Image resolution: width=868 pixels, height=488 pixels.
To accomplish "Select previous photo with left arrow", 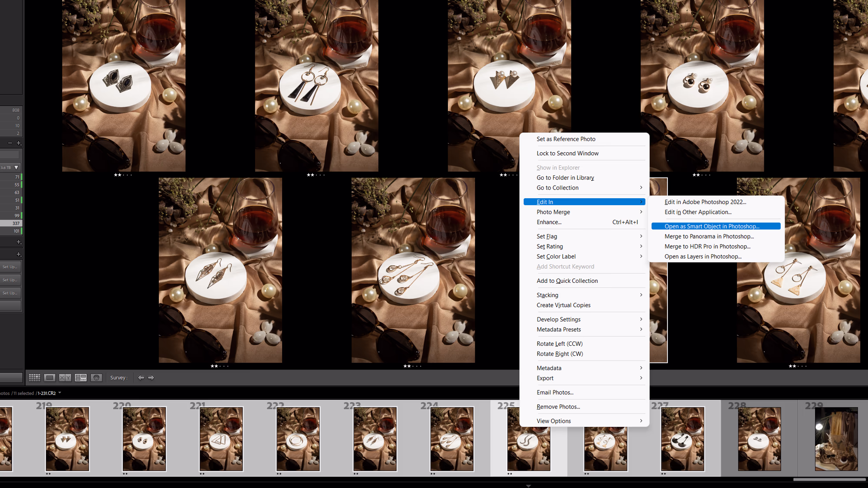I will point(141,378).
